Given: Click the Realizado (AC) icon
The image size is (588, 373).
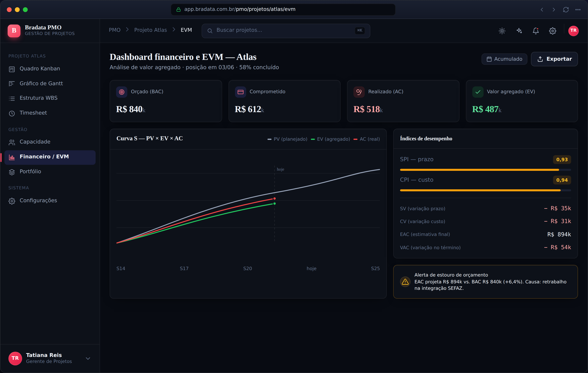Looking at the screenshot, I should pyautogui.click(x=359, y=92).
